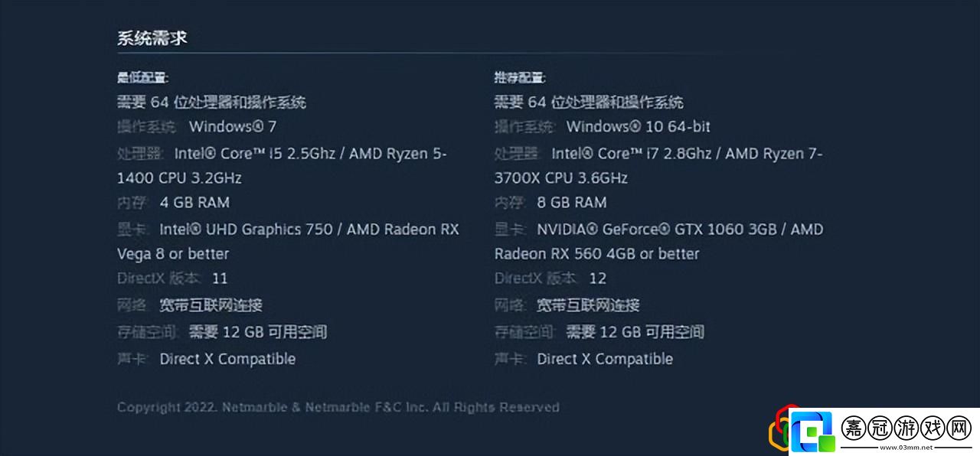Click the 最低配置 label
This screenshot has height=456, width=980.
click(x=142, y=77)
